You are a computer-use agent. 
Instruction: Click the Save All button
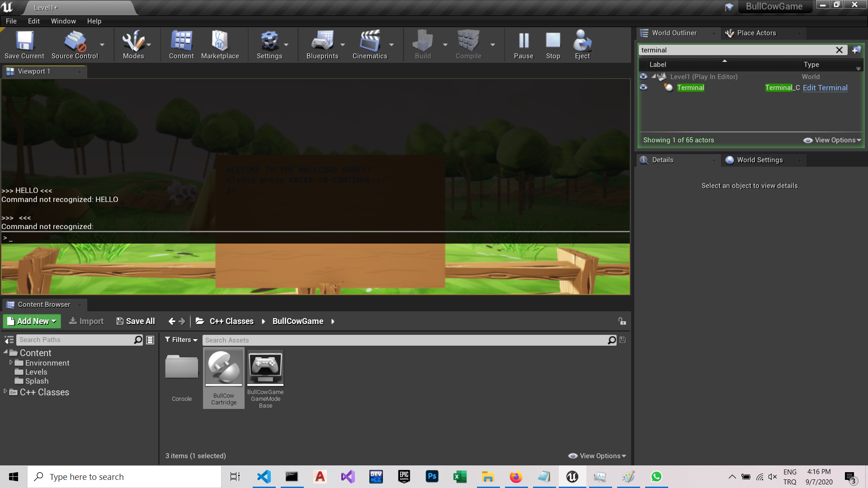136,321
